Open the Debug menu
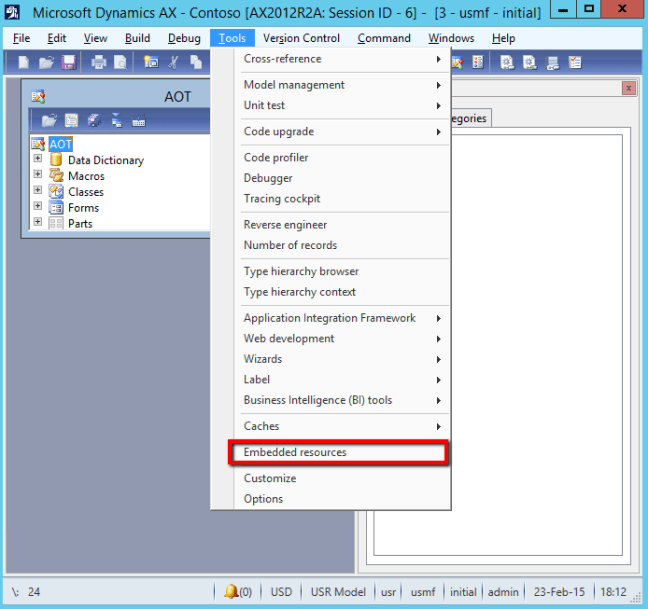The image size is (648, 609). (184, 38)
